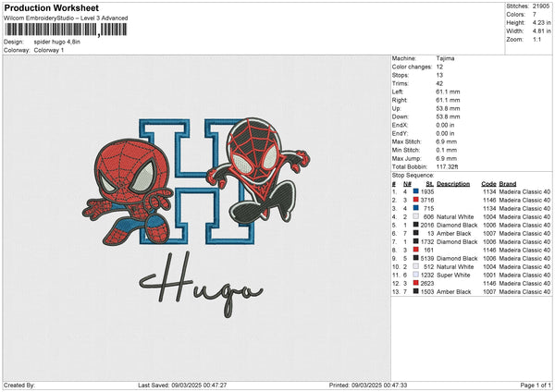
Task: Click the red swatch in stop row 2
Action: pyautogui.click(x=416, y=200)
